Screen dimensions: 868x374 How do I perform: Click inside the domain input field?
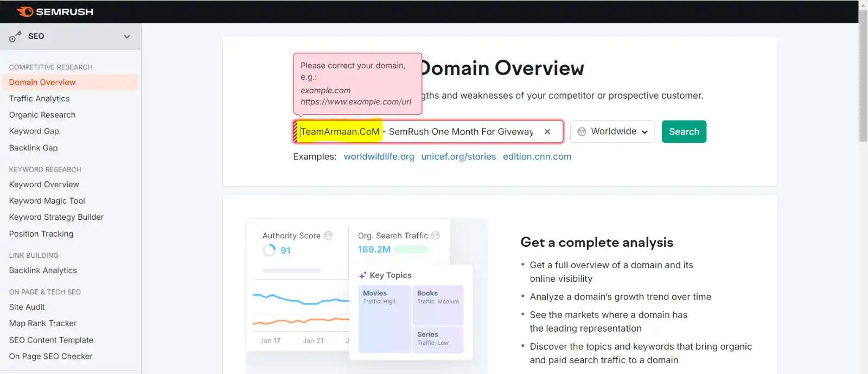click(427, 131)
